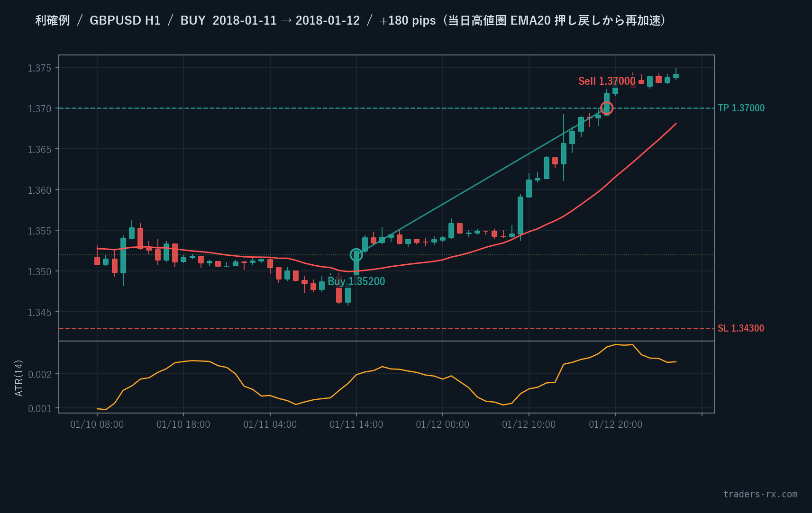Screen dimensions: 812x513
Task: Click the 'Sell 1.37000' annotation label
Action: coord(607,81)
